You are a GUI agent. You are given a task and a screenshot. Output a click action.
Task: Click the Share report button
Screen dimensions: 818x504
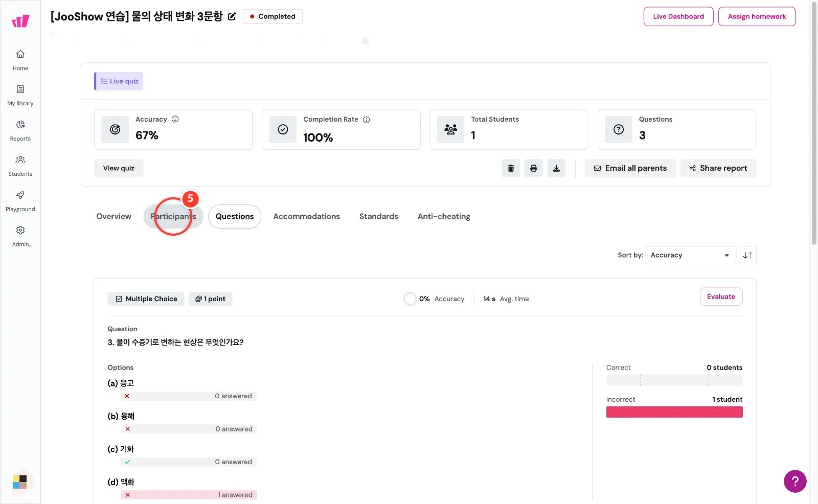point(718,168)
